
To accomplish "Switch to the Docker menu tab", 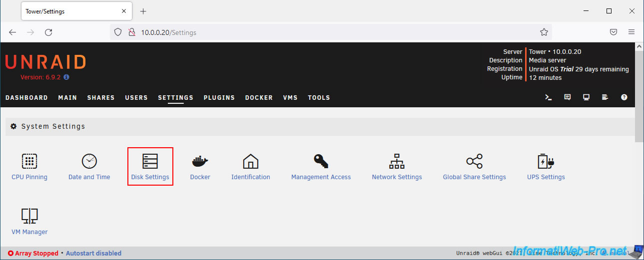I will click(x=259, y=98).
